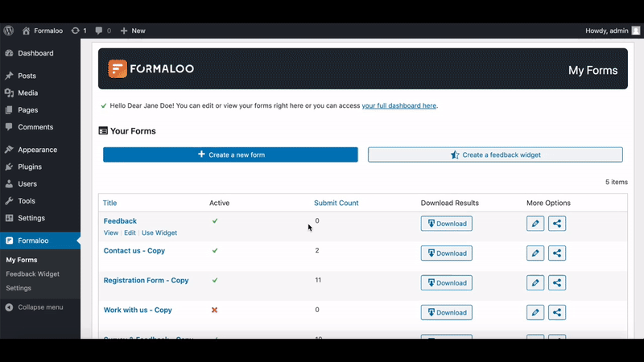
Task: Click the '5 items' count text
Action: (617, 182)
